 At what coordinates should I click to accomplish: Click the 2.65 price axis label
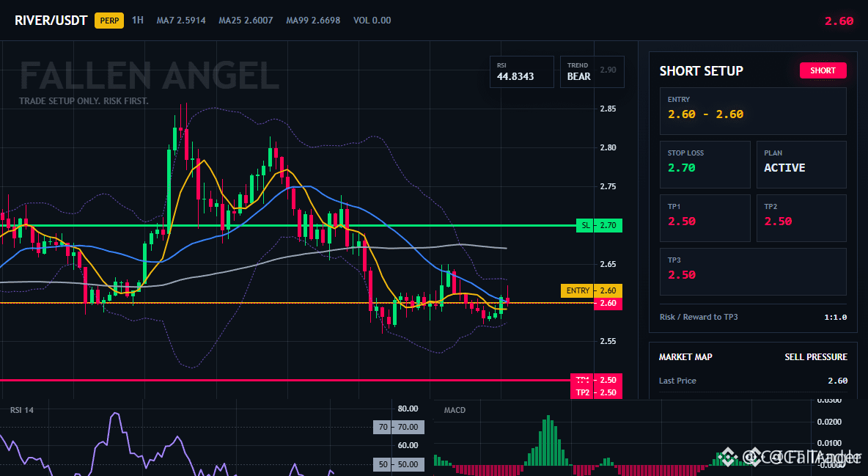(x=608, y=264)
